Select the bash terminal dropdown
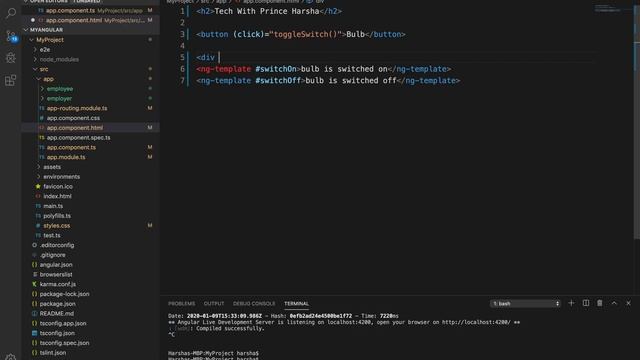 (525, 304)
